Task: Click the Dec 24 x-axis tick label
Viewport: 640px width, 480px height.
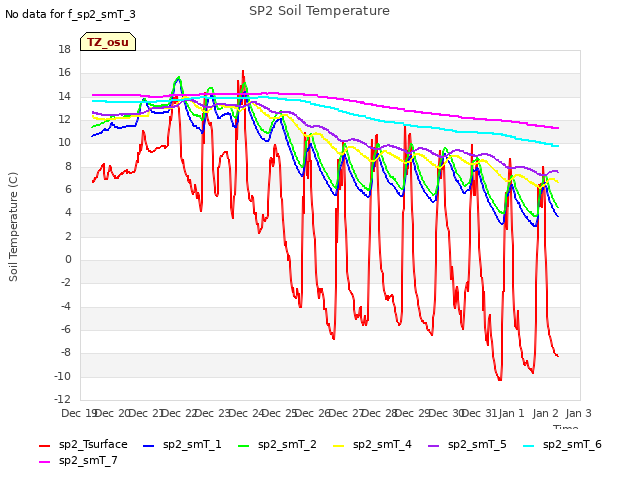Action: pyautogui.click(x=246, y=413)
